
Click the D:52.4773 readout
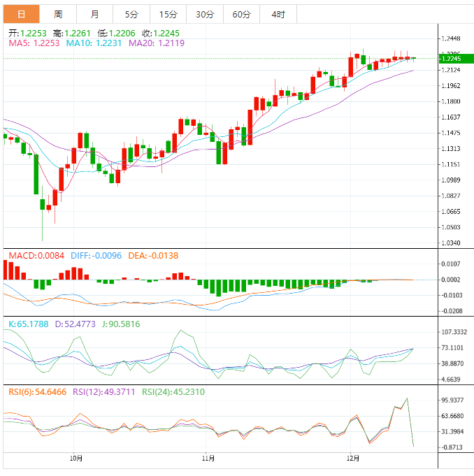(75, 324)
